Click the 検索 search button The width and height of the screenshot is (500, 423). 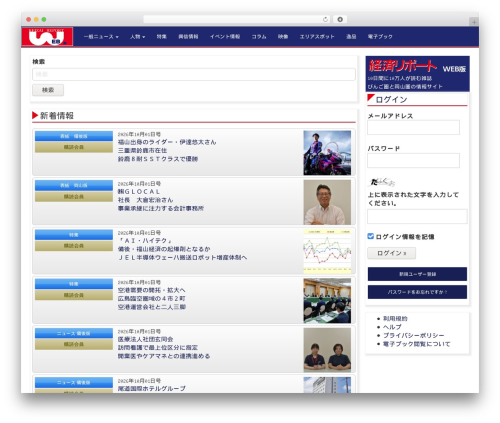click(48, 90)
